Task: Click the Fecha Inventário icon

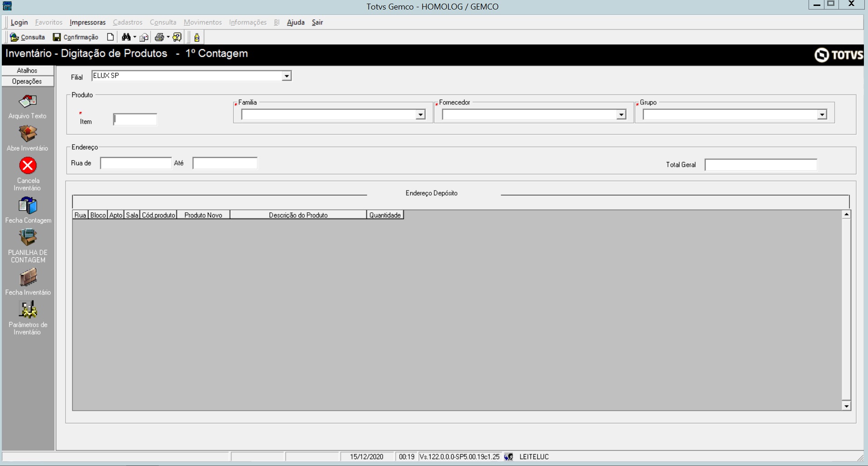Action: point(28,277)
